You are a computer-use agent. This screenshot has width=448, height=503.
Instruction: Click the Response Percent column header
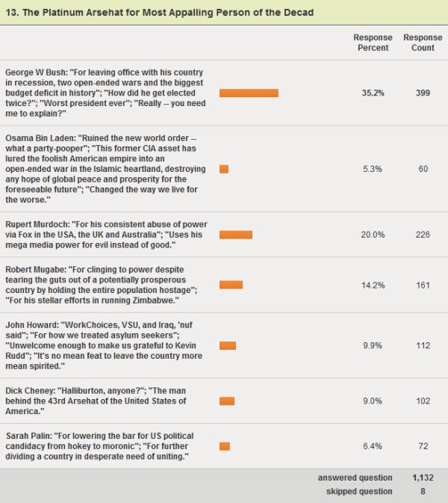point(373,43)
